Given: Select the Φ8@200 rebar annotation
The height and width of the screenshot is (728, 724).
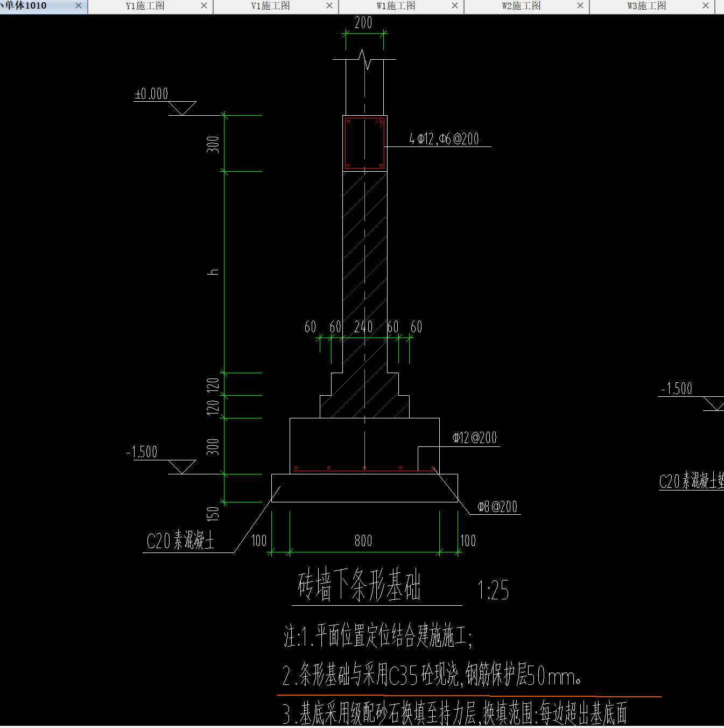Looking at the screenshot, I should pos(497,507).
